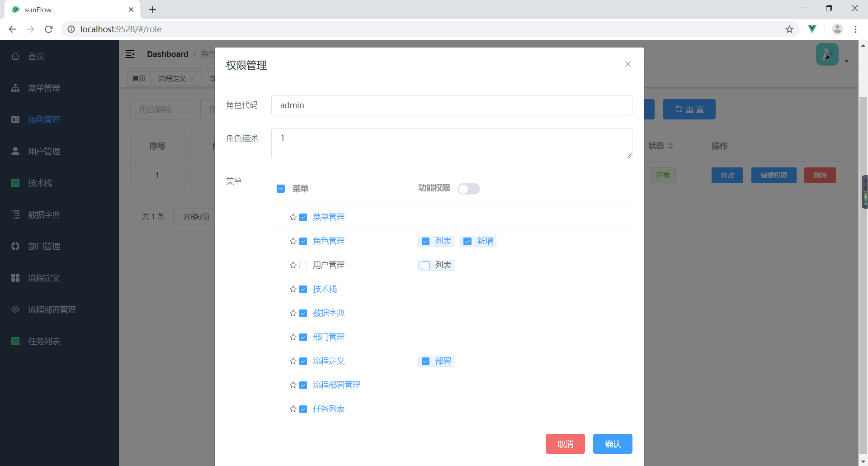Click the hamburger sidebar collapse icon
The height and width of the screenshot is (466, 868).
pyautogui.click(x=130, y=54)
